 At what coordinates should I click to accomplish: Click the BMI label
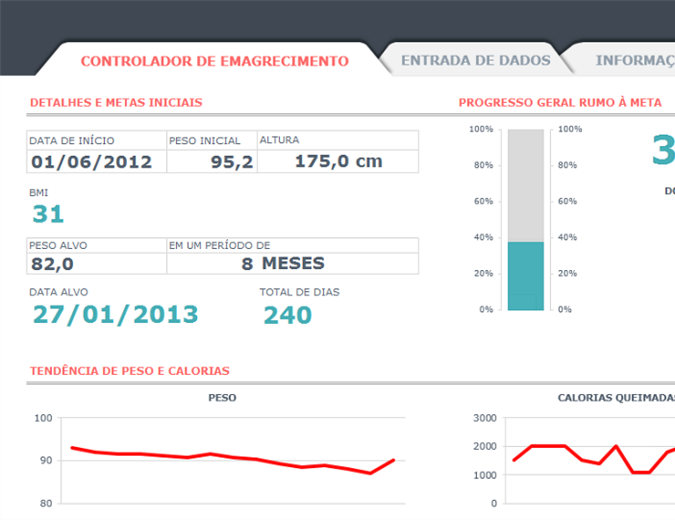click(38, 193)
